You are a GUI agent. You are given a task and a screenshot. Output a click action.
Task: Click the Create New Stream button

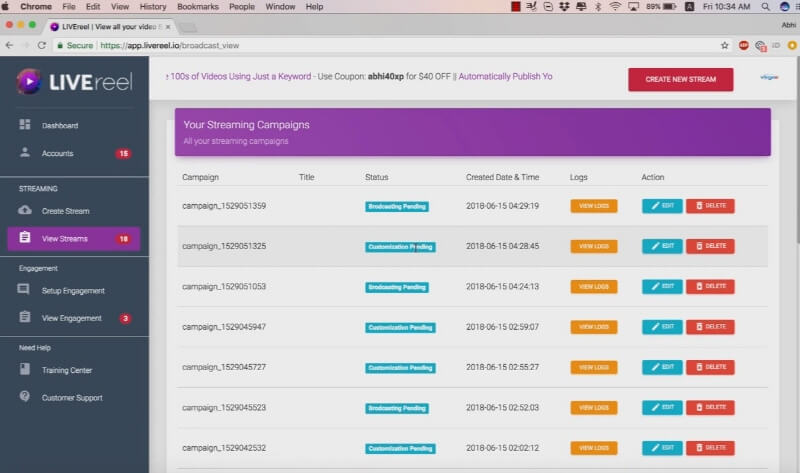coord(681,80)
